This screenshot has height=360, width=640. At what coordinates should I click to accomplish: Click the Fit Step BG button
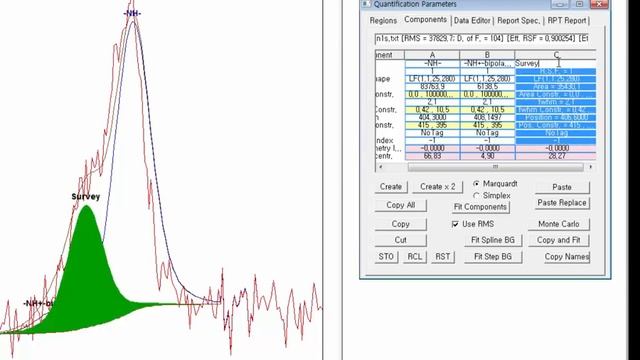coord(493,257)
